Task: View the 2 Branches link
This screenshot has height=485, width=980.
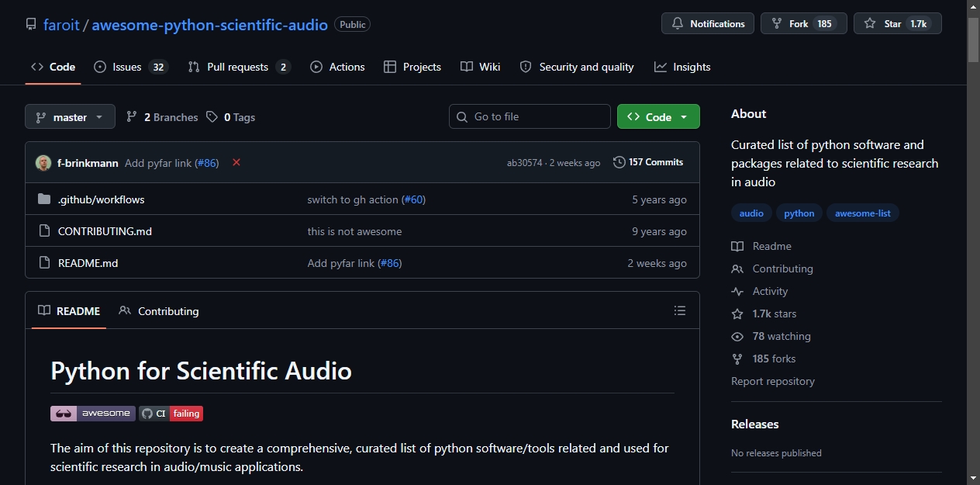Action: point(162,117)
